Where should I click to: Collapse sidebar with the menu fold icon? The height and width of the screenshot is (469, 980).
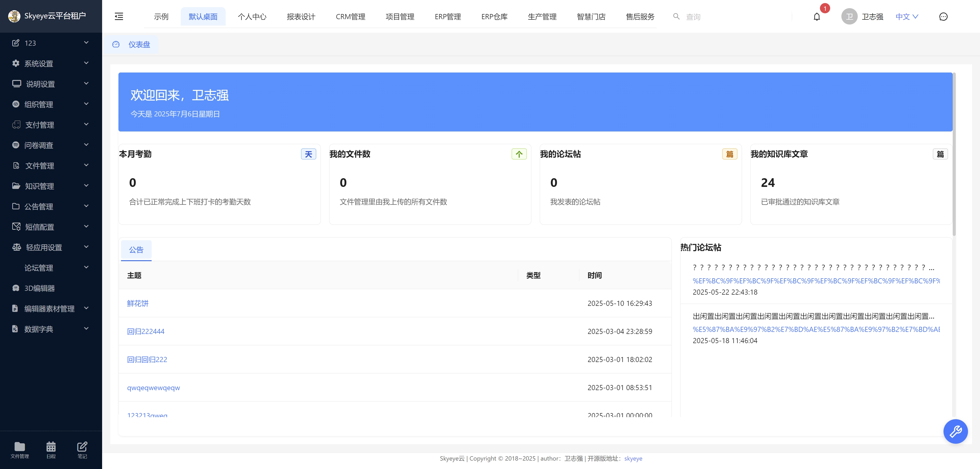pyautogui.click(x=119, y=16)
